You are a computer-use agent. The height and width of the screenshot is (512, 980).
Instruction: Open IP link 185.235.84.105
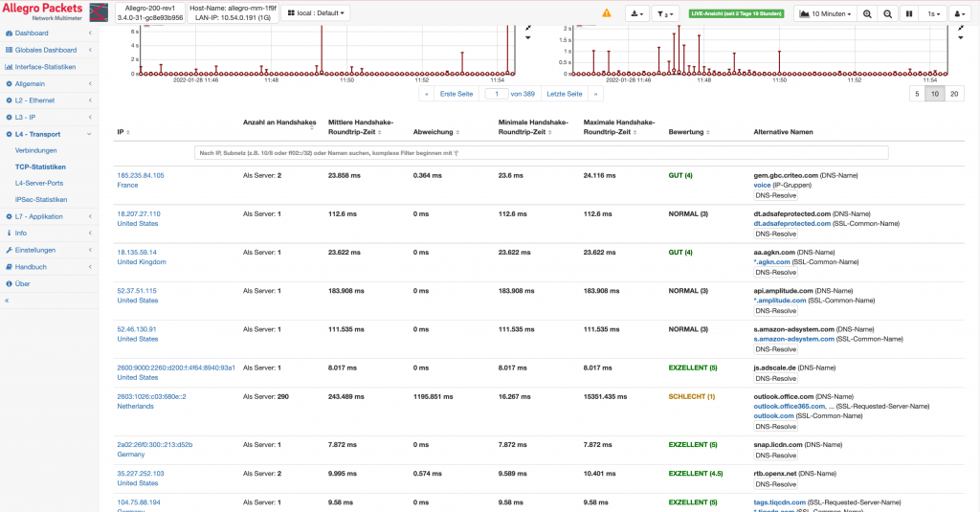141,176
